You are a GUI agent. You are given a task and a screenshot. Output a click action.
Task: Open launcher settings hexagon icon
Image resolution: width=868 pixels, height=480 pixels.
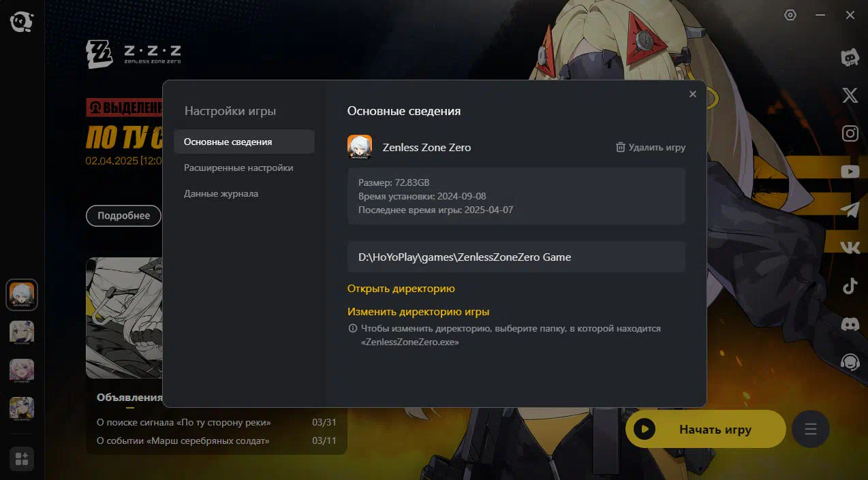(790, 15)
